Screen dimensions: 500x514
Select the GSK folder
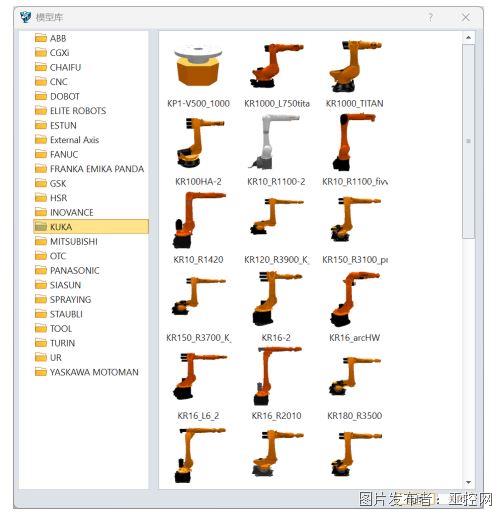click(x=50, y=183)
